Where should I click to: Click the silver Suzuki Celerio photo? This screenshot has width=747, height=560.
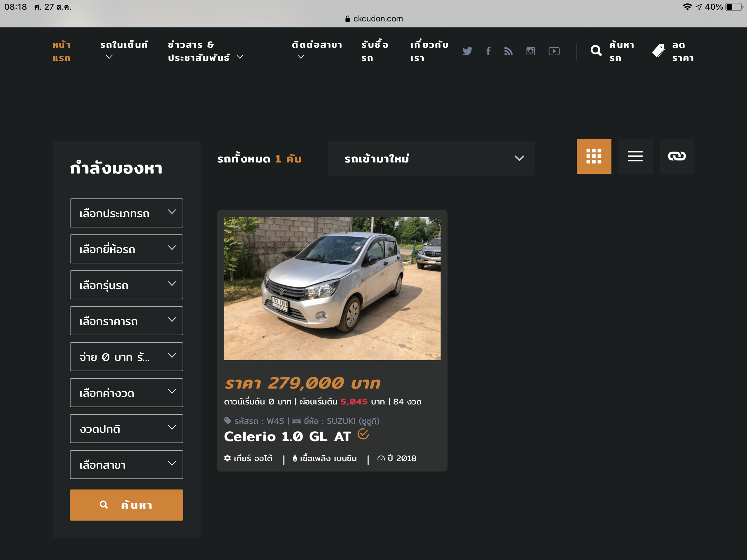point(332,289)
